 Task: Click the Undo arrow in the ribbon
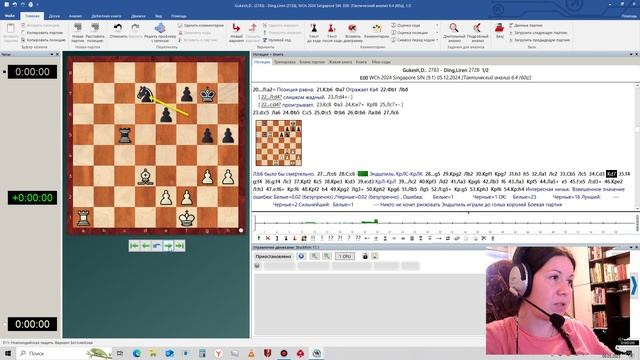pyautogui.click(x=118, y=28)
